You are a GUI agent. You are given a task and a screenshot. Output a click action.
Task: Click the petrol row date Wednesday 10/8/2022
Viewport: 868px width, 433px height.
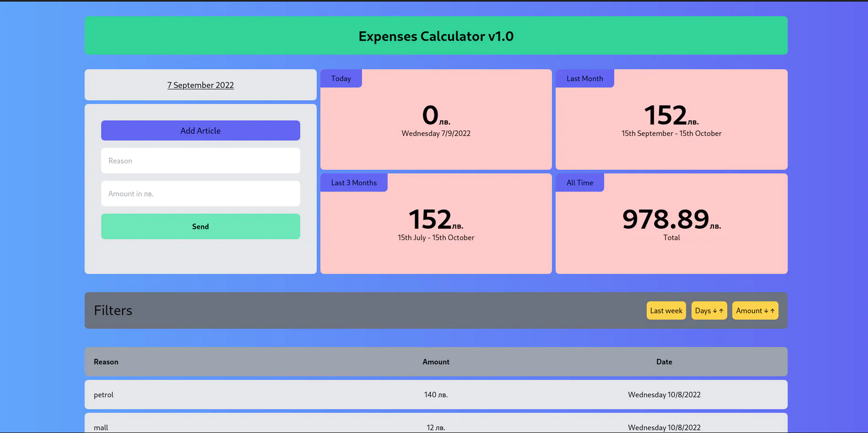[664, 395]
